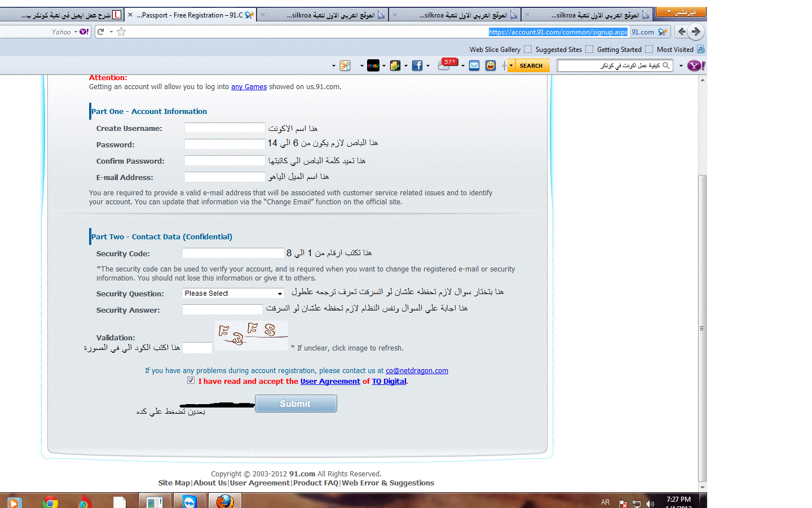
Task: Switch to the rightmost silkroa tab
Action: (588, 15)
